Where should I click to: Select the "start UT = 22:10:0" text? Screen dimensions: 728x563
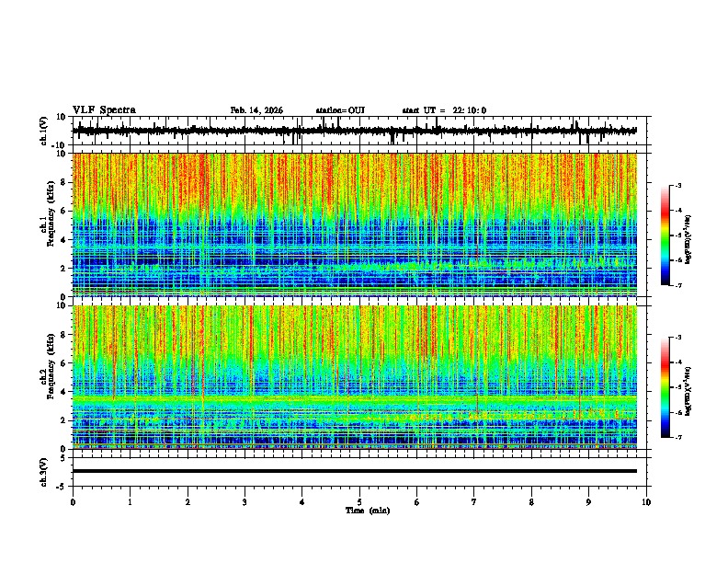coord(444,110)
